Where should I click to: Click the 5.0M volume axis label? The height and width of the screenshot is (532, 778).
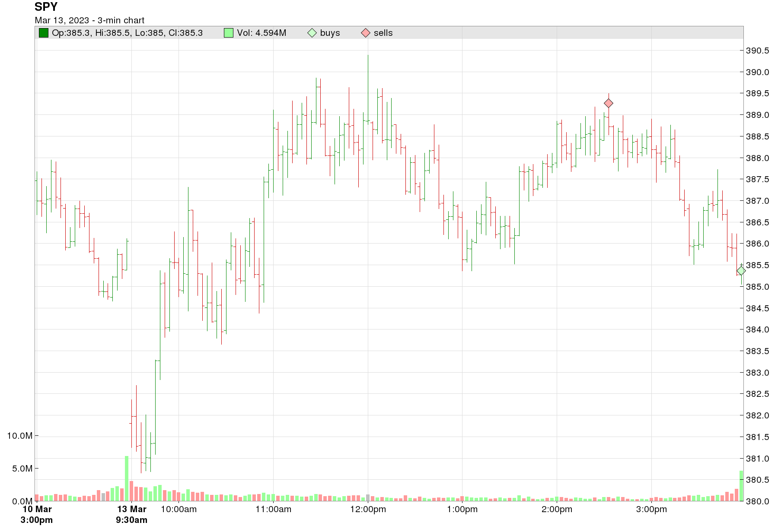point(22,469)
